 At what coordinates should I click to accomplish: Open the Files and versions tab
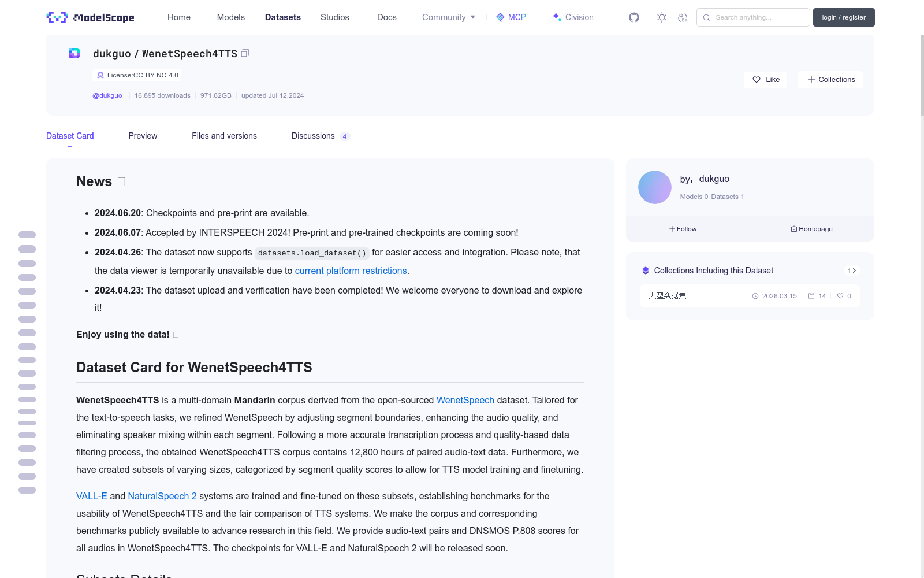224,136
